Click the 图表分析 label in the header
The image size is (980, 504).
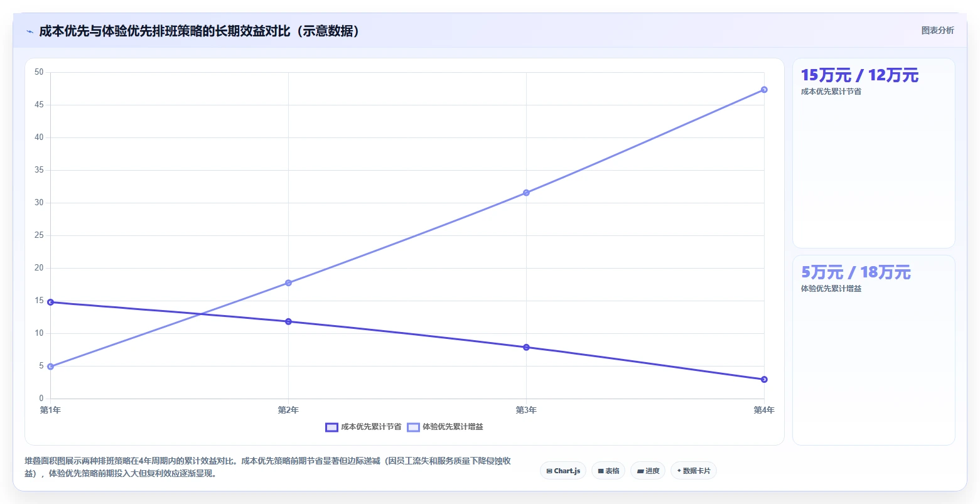click(x=937, y=31)
